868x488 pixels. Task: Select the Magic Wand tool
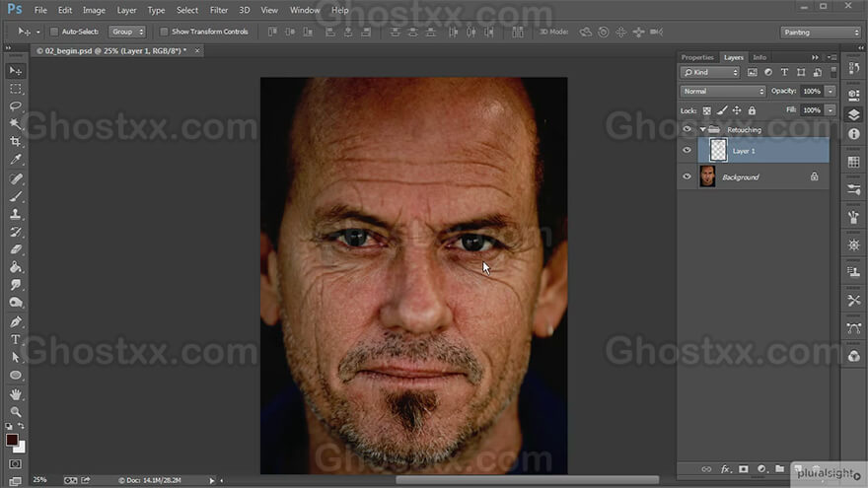(x=16, y=124)
